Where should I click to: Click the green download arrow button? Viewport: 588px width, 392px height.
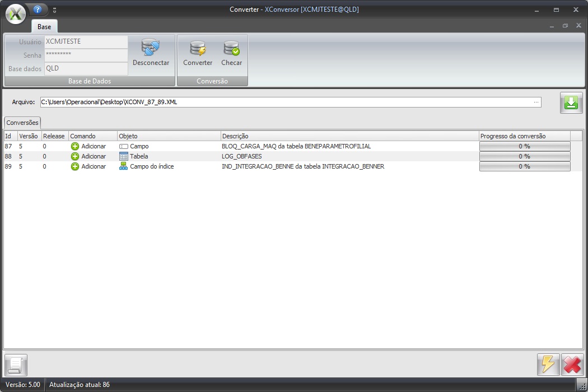(571, 103)
